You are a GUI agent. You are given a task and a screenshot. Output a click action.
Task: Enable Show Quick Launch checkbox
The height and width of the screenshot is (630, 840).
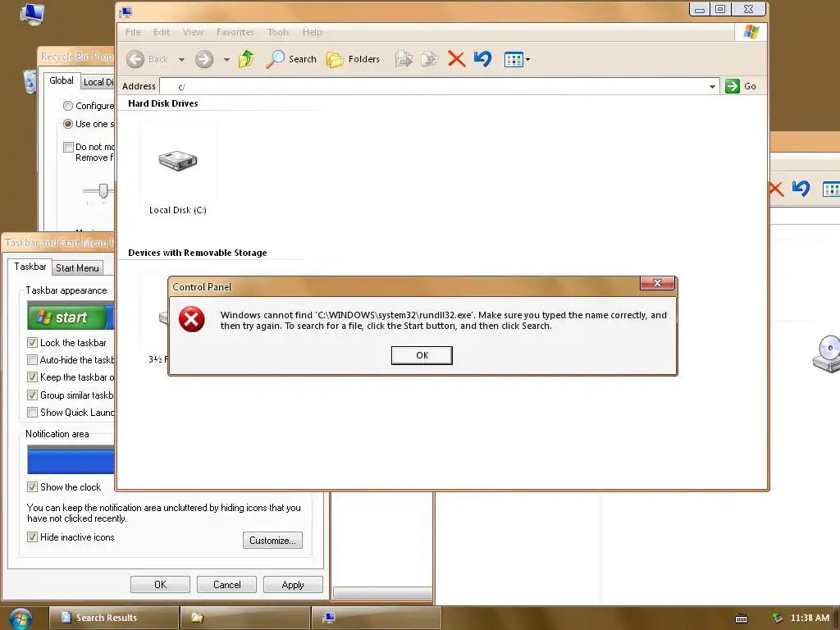pos(32,412)
